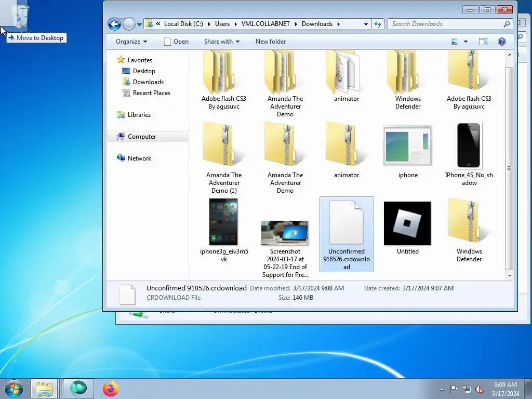Select Amanda The Adventurer Demo (1) zip
Image resolution: width=532 pixels, height=399 pixels.
(x=223, y=158)
